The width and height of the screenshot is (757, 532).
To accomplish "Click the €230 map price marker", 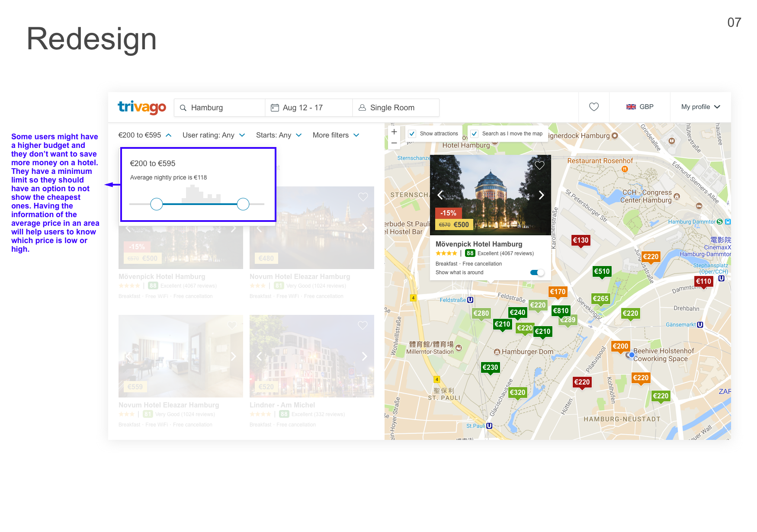I will coord(490,369).
